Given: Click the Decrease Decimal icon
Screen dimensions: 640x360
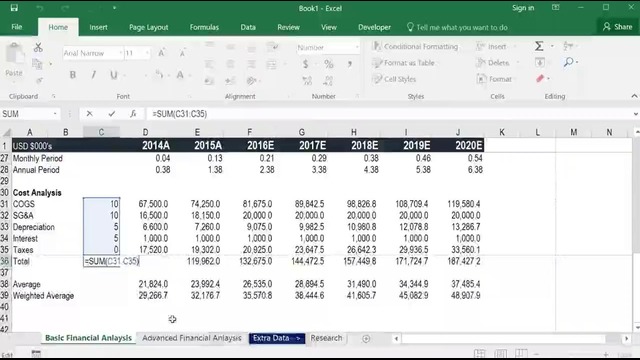Looking at the screenshot, I should (329, 80).
